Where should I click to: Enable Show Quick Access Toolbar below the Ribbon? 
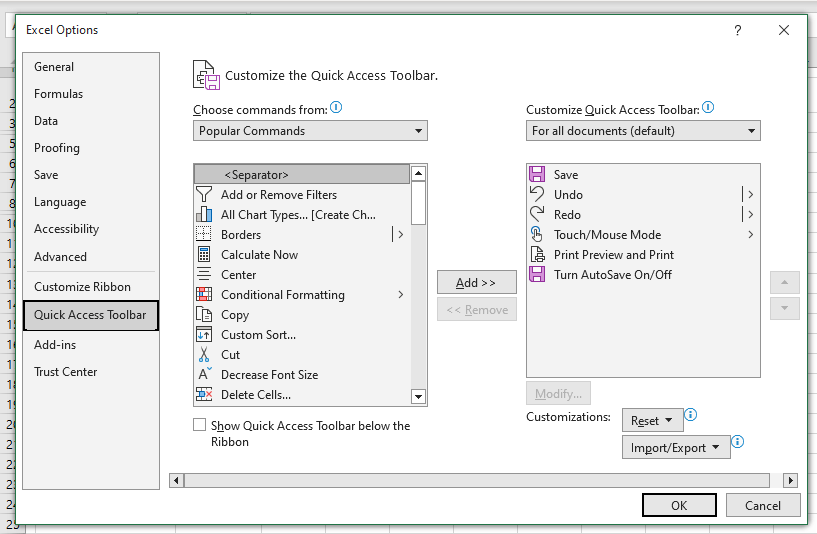(x=200, y=425)
